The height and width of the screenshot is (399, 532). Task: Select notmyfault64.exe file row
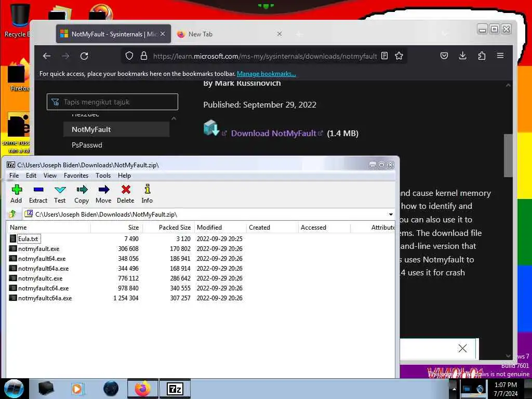coord(200,259)
